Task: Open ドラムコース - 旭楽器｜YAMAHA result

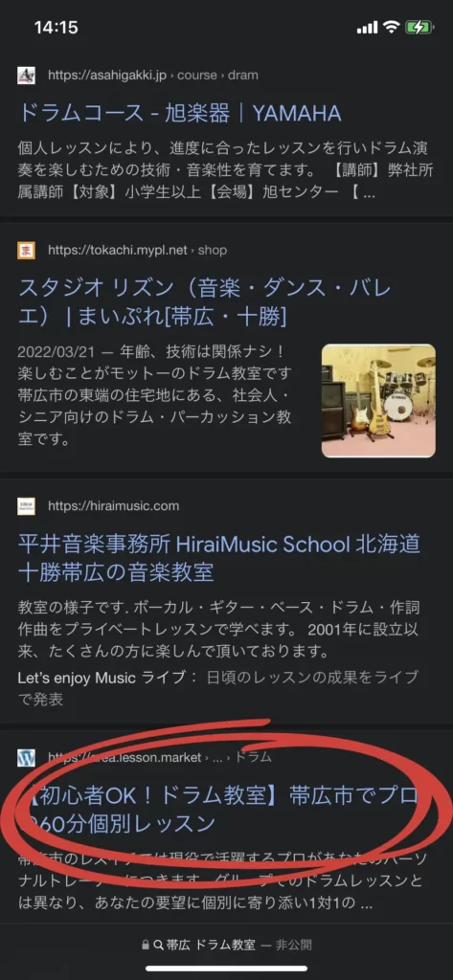Action: (x=180, y=113)
